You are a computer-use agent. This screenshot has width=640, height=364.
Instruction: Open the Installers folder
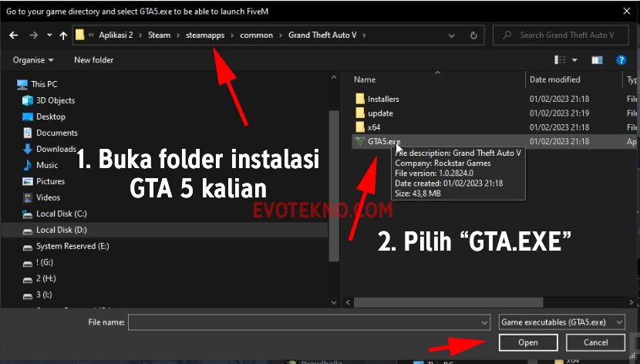pos(382,99)
